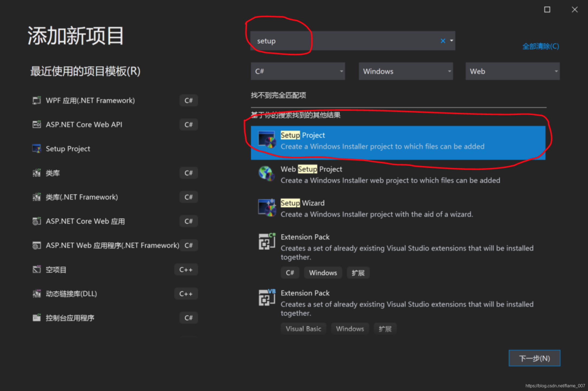This screenshot has height=391, width=588.
Task: Open the Web project type dropdown
Action: coord(512,71)
